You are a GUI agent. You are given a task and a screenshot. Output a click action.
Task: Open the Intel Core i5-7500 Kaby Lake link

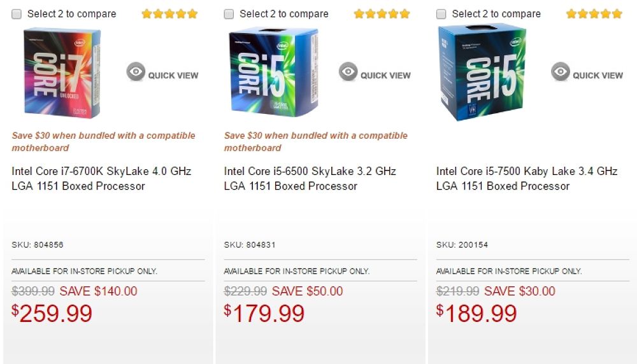tap(526, 179)
